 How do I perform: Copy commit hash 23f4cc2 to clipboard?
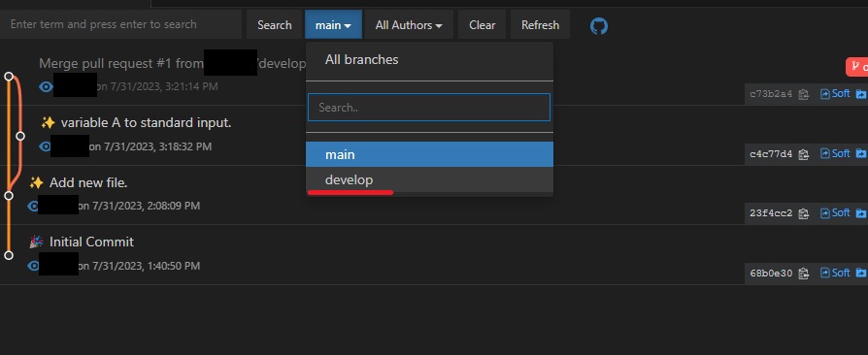pyautogui.click(x=804, y=213)
